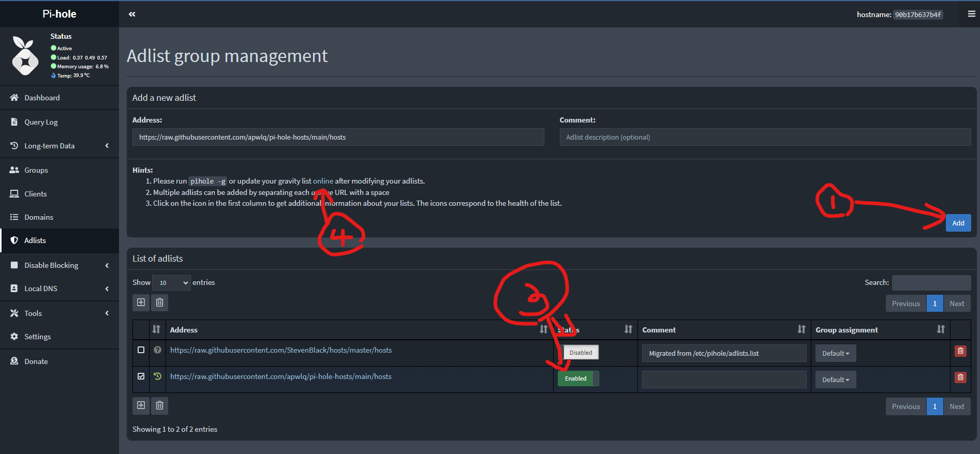Click the Adlists shield icon
980x454 pixels.
coord(14,240)
